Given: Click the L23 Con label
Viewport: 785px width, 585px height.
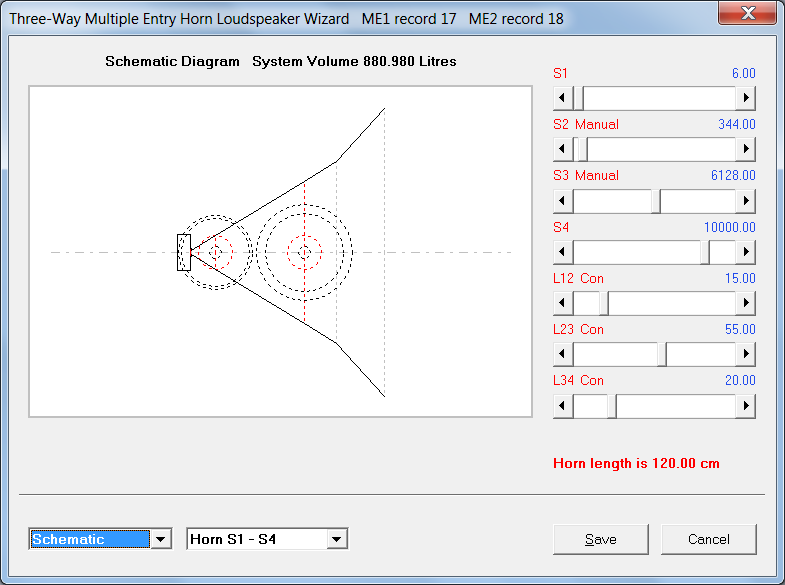Looking at the screenshot, I should tap(578, 329).
